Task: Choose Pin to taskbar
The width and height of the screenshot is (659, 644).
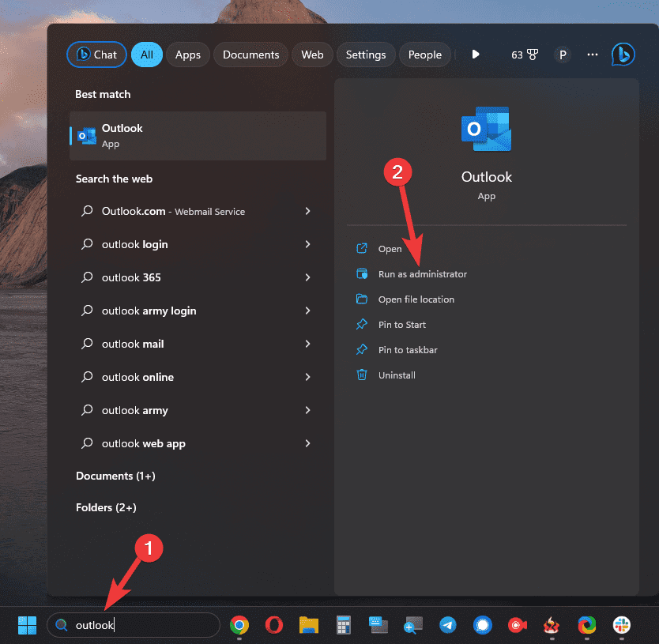Action: tap(408, 350)
